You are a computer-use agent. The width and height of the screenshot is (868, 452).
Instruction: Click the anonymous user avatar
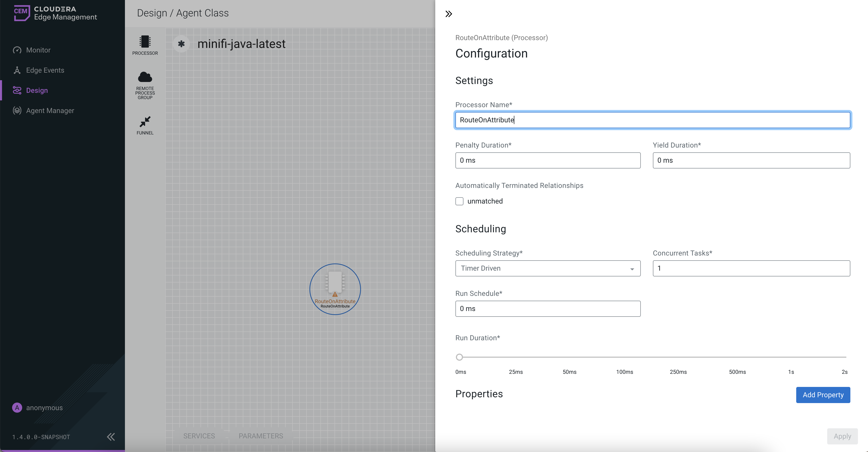coord(17,407)
